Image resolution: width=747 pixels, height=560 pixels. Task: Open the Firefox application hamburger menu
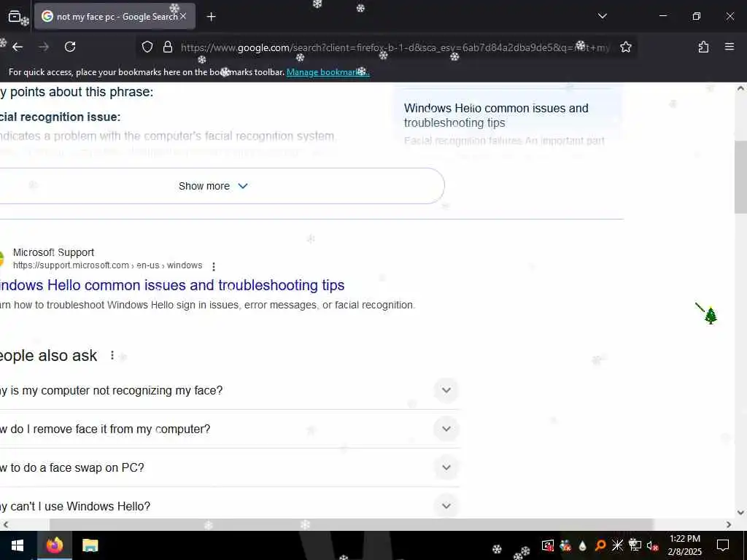tap(729, 47)
